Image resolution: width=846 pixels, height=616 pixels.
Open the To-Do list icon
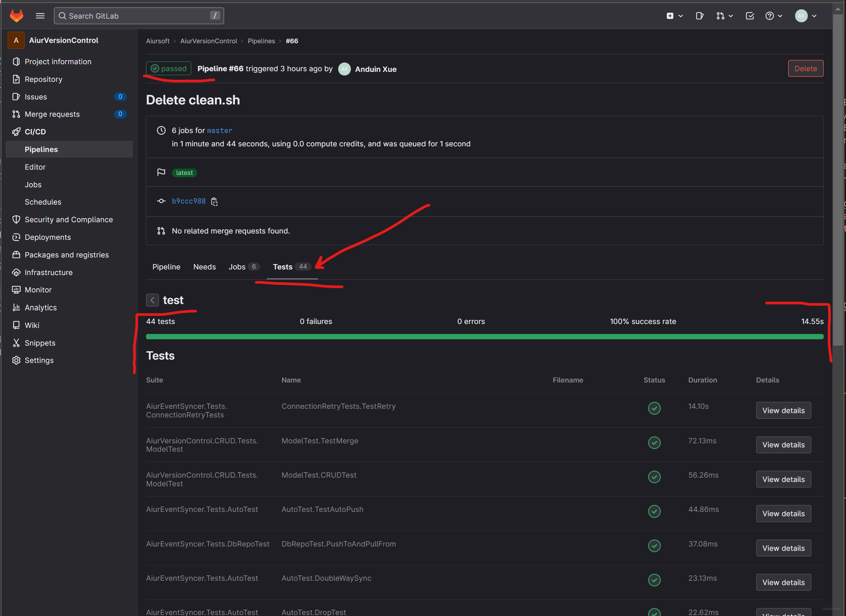[749, 16]
